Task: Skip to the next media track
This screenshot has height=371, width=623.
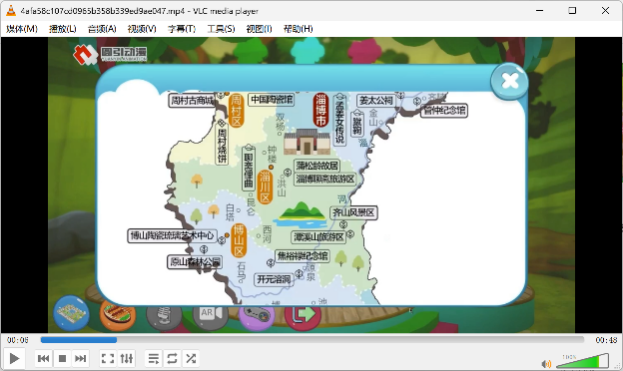Action: coord(80,359)
